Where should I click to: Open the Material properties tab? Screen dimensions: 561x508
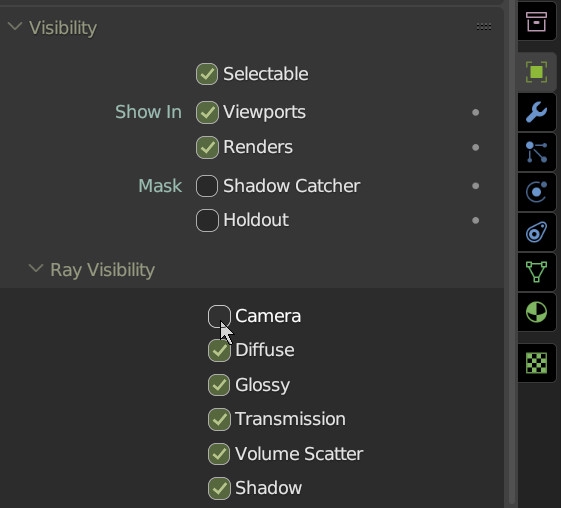[x=536, y=312]
